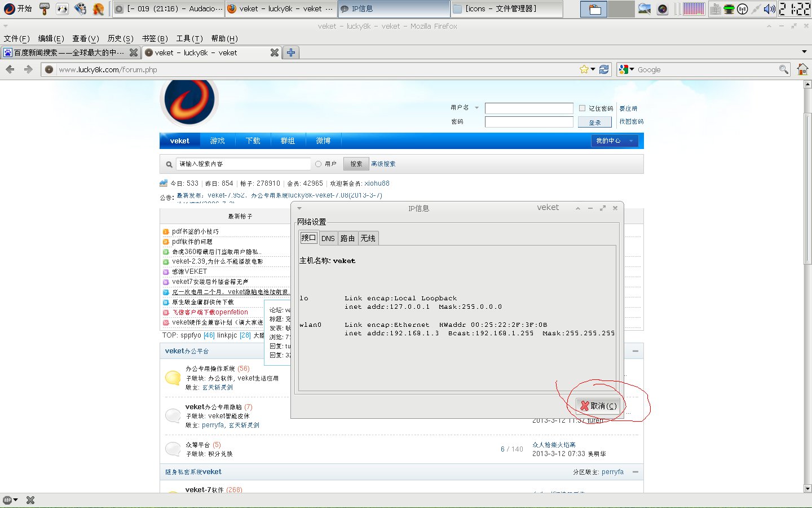This screenshot has height=508, width=812.
Task: Open the 游戏 navigation tab
Action: click(217, 141)
